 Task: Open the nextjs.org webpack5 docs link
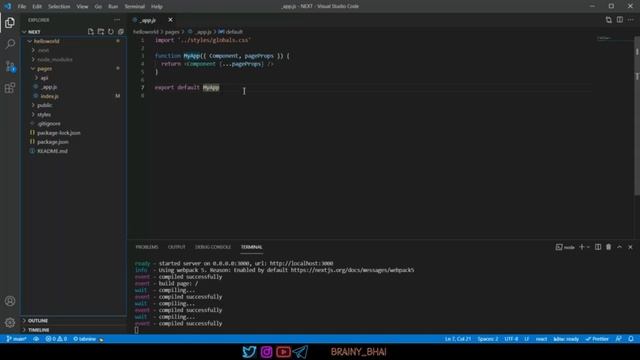click(x=352, y=270)
